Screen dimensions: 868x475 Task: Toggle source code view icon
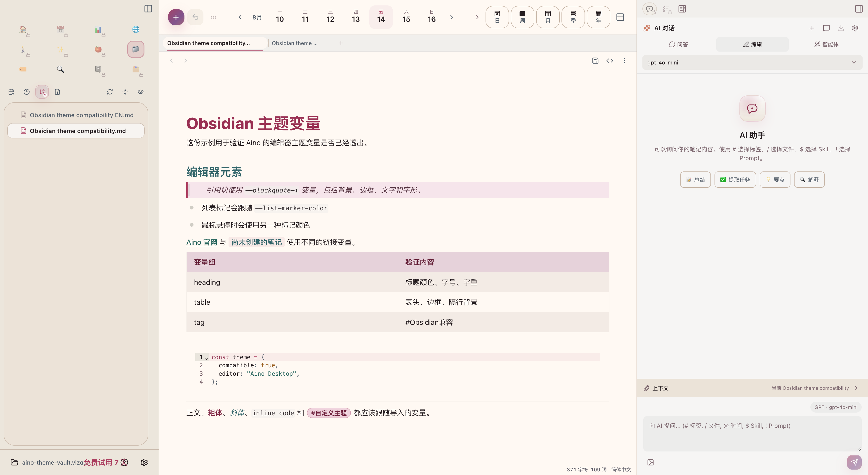[x=610, y=61]
